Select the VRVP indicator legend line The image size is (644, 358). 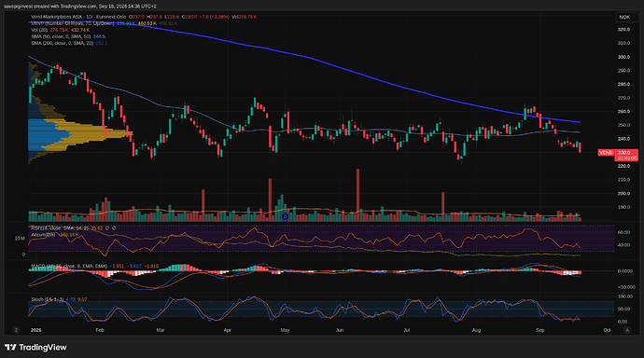105,23
